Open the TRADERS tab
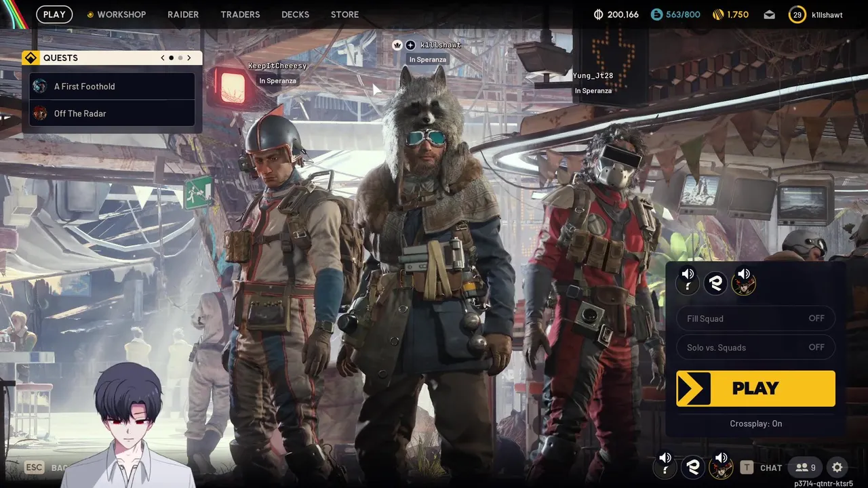The image size is (868, 488). click(x=240, y=14)
